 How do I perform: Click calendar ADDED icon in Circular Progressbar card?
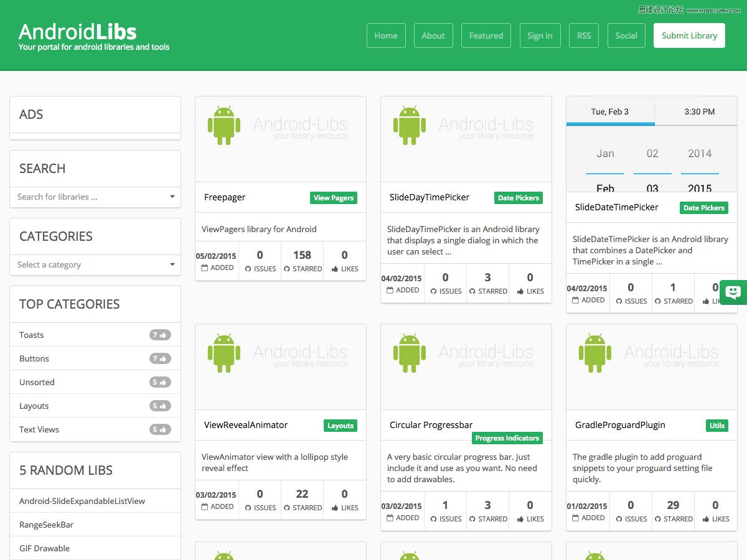click(390, 518)
